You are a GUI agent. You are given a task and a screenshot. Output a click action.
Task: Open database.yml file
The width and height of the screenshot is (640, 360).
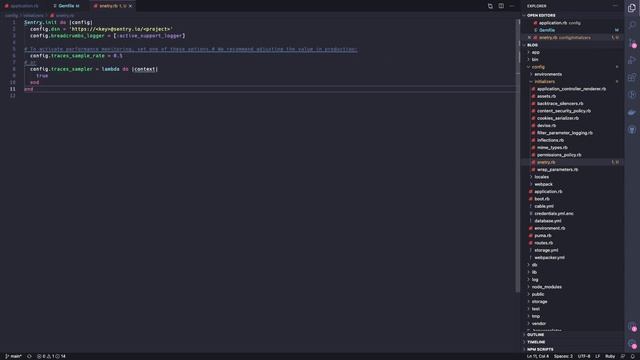tap(548, 221)
